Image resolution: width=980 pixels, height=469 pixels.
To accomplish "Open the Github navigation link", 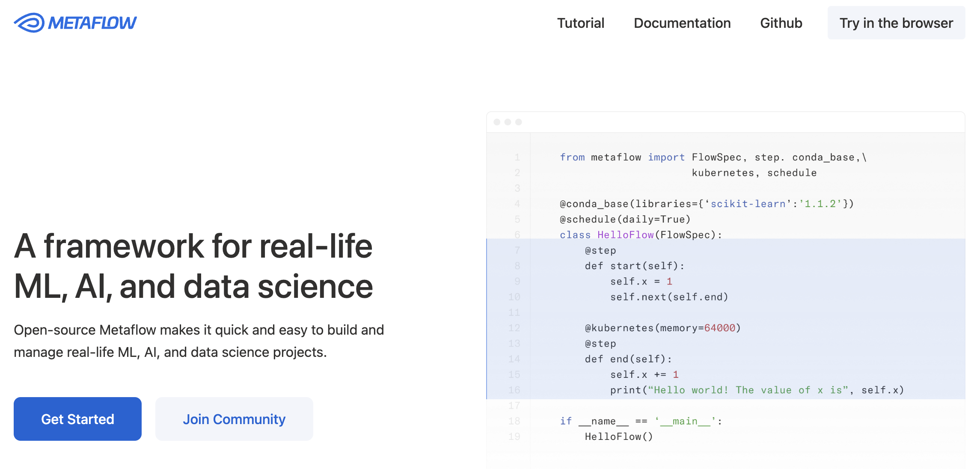I will (x=781, y=23).
